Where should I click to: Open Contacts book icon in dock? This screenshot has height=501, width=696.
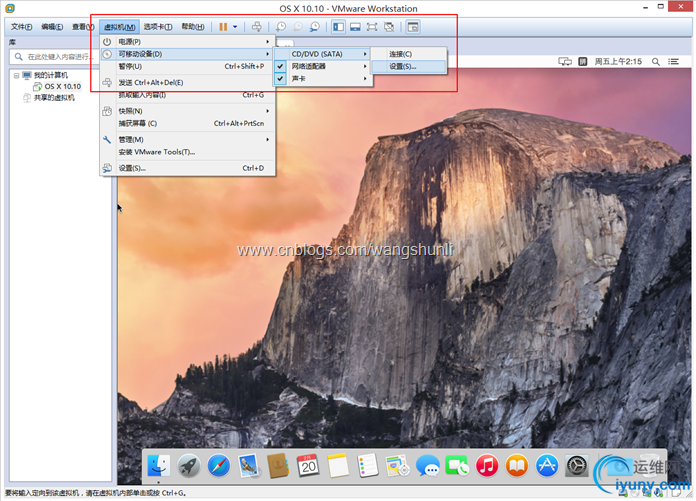click(x=278, y=466)
